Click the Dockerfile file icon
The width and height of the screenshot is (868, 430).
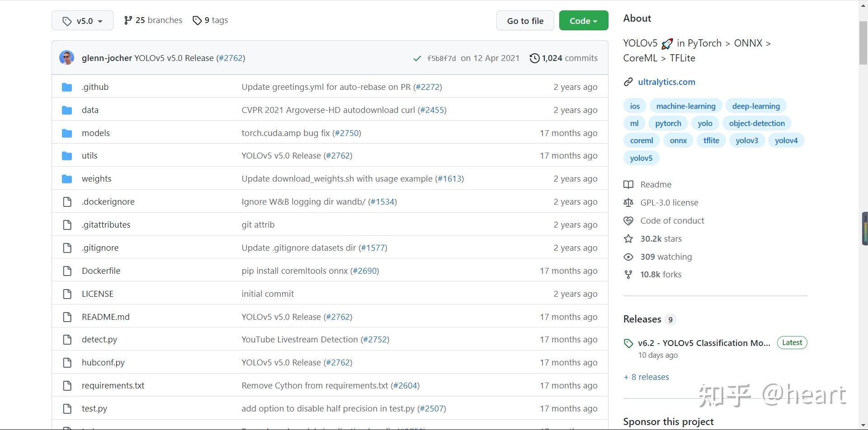[67, 271]
